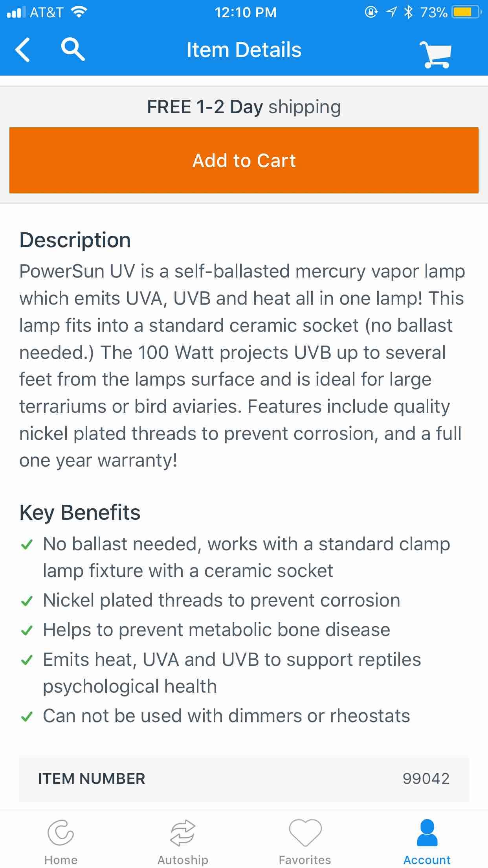488x868 pixels.
Task: Tap the Favorites heart icon
Action: [305, 832]
